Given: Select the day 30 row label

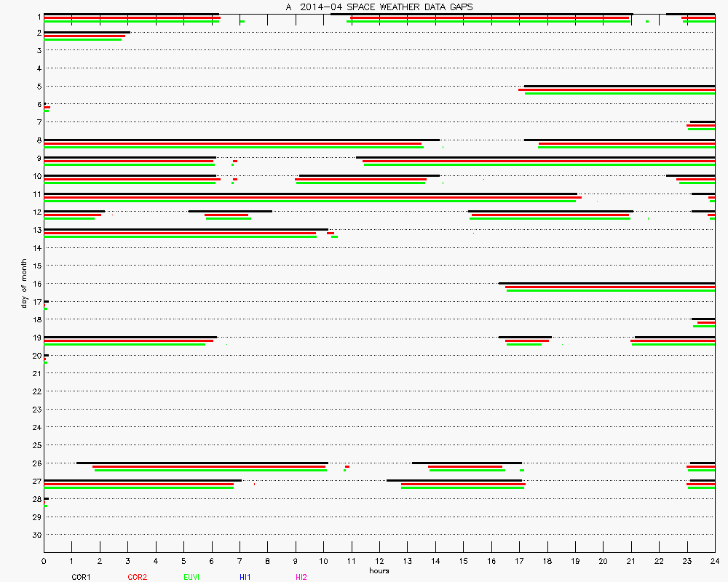Looking at the screenshot, I should coord(36,535).
